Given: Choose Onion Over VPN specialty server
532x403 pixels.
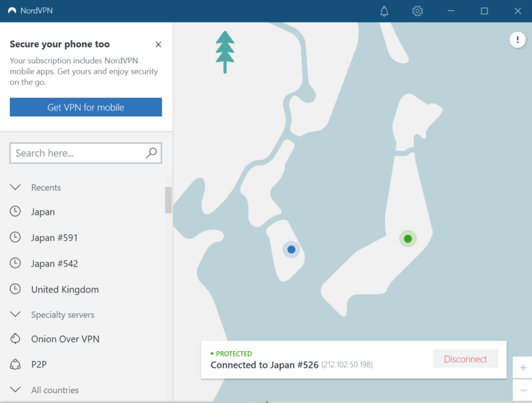Looking at the screenshot, I should 65,339.
